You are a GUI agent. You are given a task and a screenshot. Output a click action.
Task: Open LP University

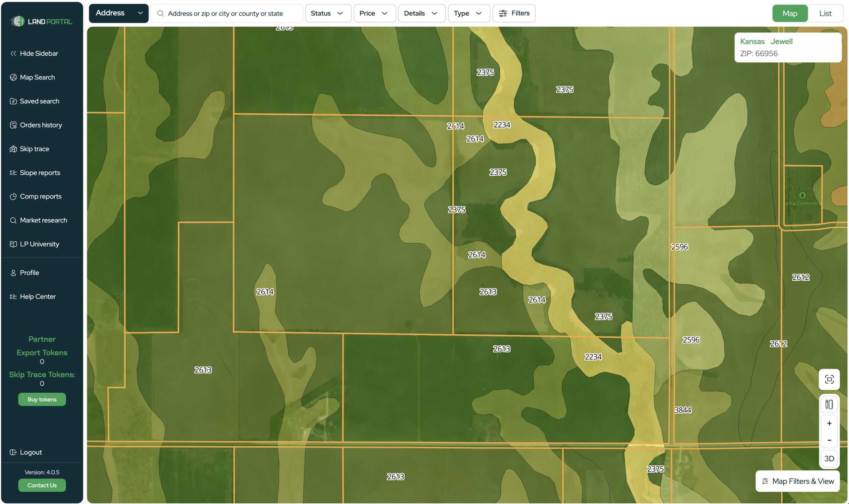[39, 244]
